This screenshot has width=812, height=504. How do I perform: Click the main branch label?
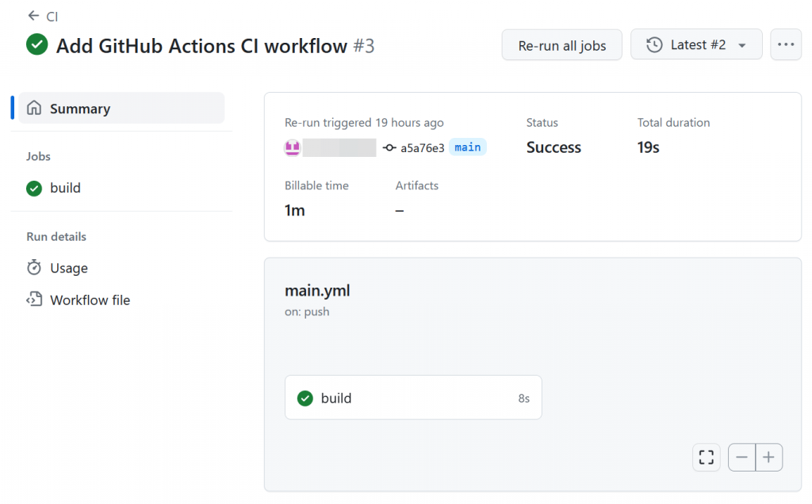tap(468, 147)
